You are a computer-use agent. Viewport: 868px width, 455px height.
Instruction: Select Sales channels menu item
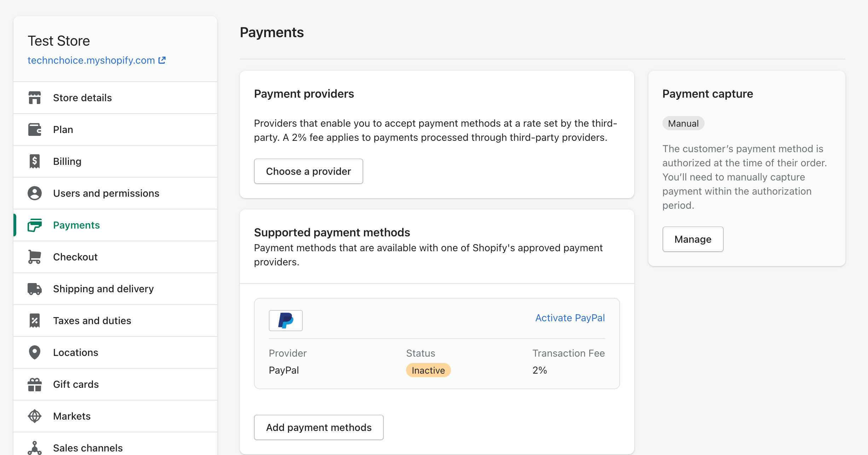tap(88, 448)
